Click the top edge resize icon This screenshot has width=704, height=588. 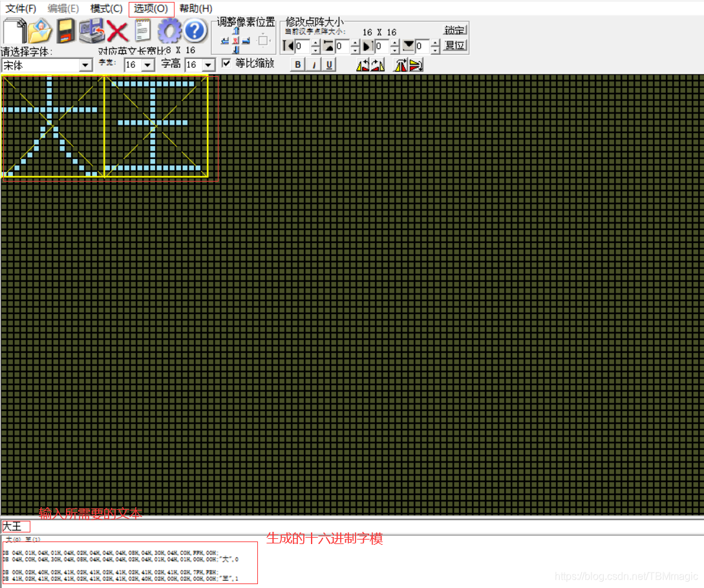328,46
